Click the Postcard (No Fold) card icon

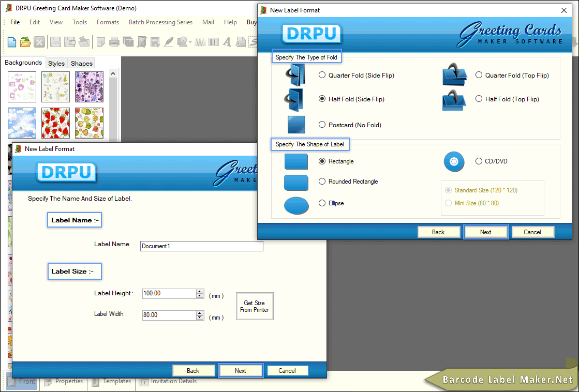(296, 125)
